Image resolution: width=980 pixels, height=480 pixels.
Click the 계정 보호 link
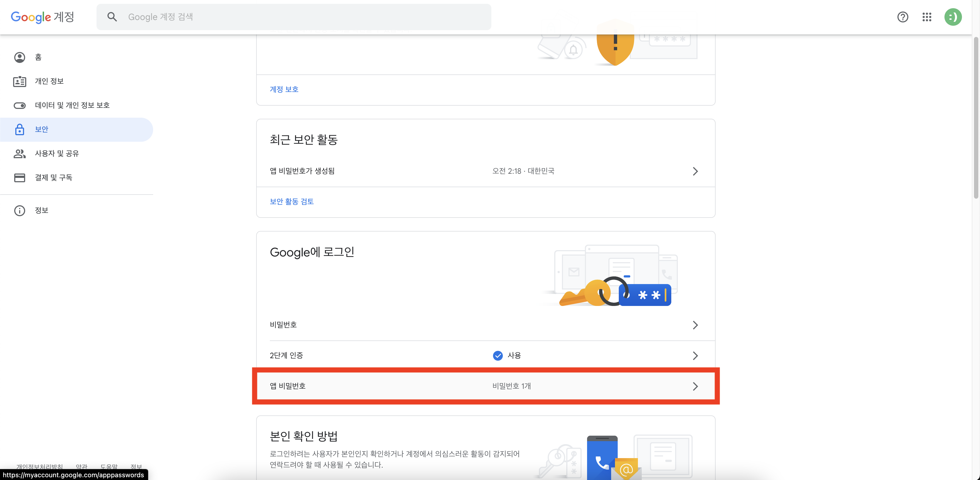point(284,89)
